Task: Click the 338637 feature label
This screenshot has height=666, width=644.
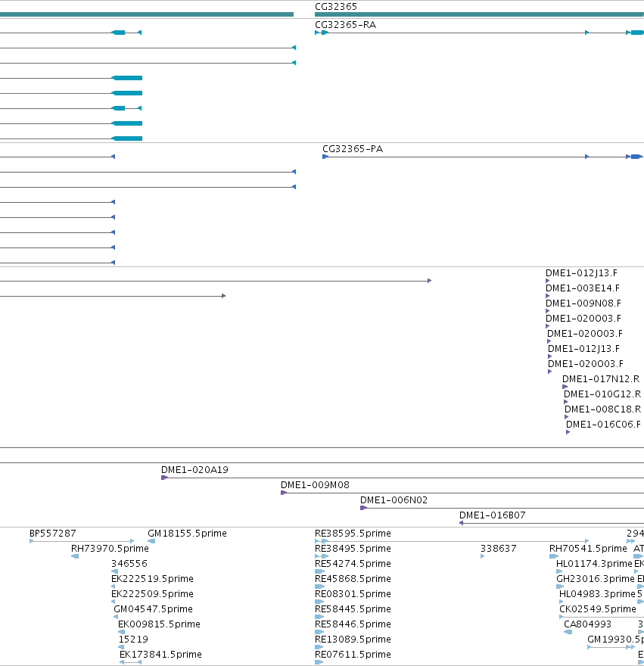Action: pyautogui.click(x=498, y=549)
